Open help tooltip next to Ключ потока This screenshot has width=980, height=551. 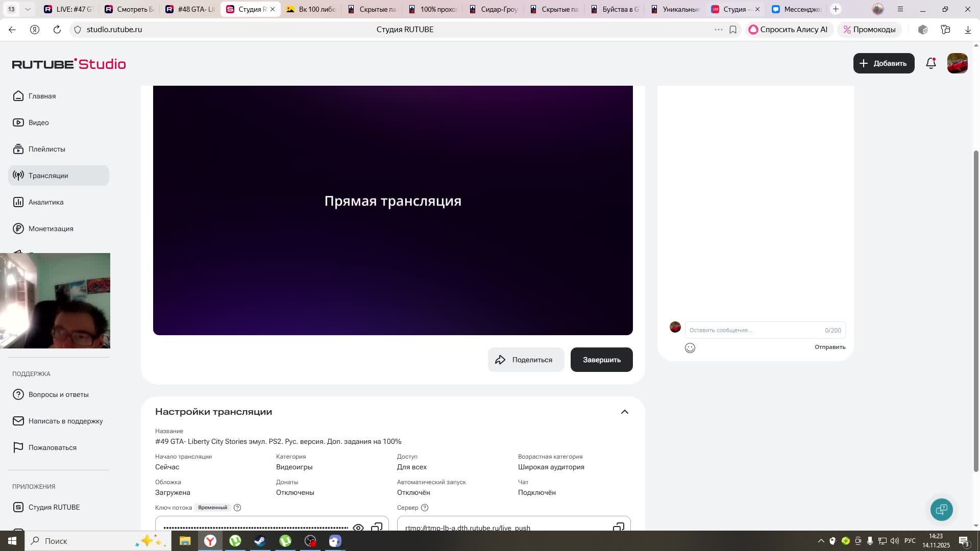[237, 508]
